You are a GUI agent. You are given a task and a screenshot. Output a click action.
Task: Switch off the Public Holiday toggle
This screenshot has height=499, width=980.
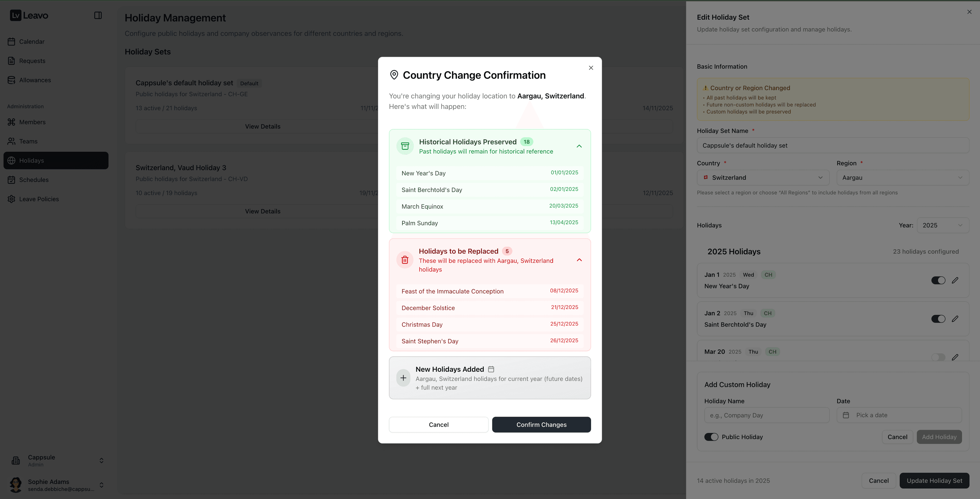coord(711,437)
